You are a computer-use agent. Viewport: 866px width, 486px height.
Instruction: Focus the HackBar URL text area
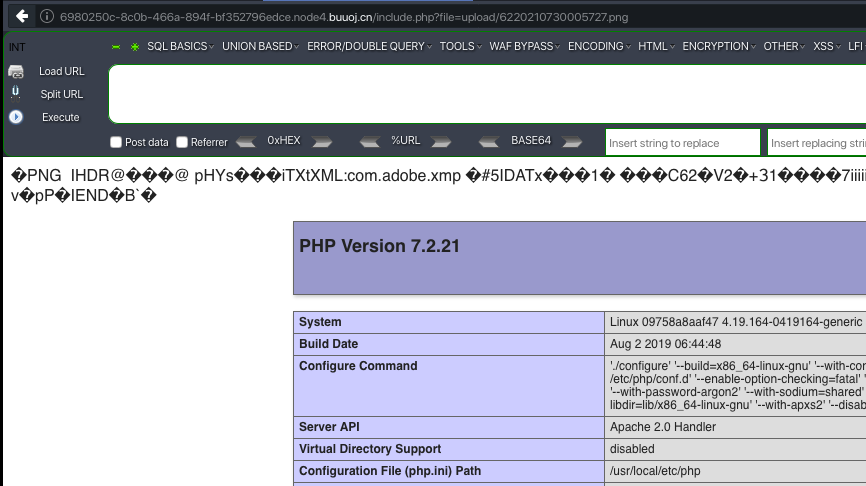[x=487, y=94]
